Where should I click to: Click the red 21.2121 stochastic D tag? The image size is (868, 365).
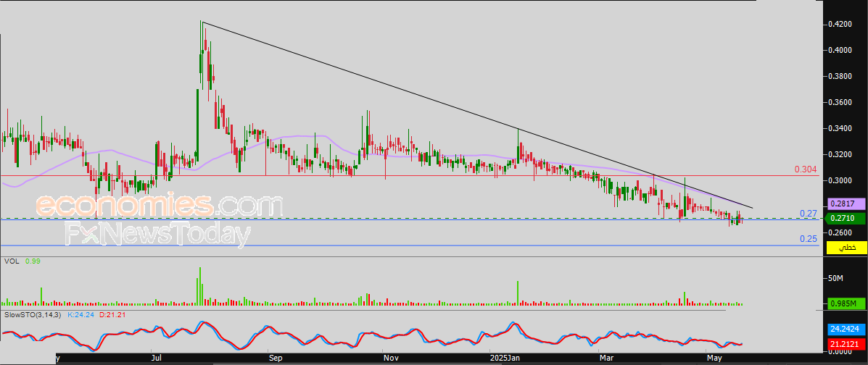[x=846, y=345]
